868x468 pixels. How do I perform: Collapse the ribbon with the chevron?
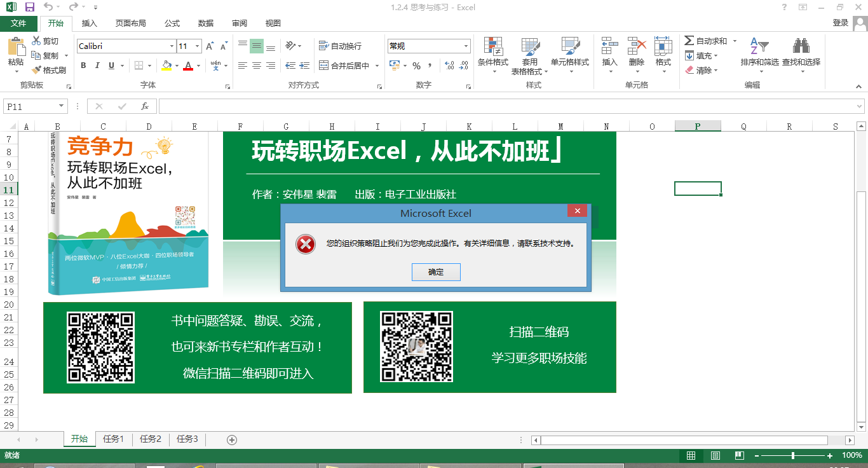click(859, 85)
